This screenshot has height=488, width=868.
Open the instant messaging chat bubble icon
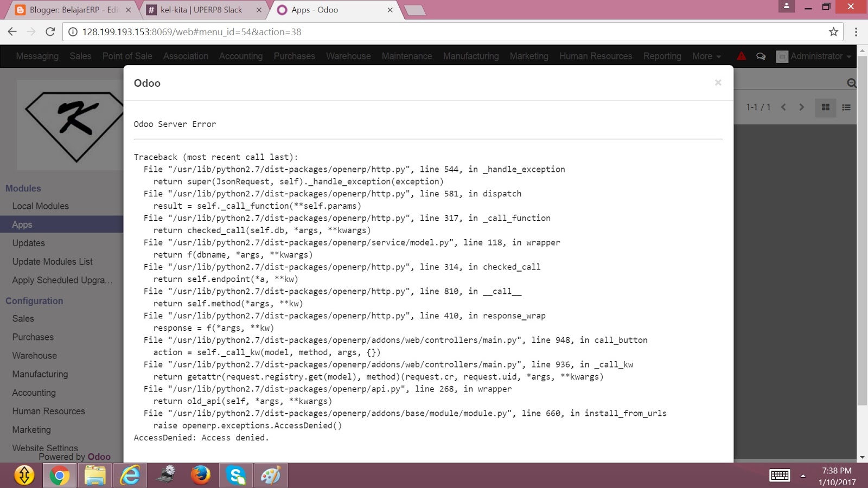point(761,56)
